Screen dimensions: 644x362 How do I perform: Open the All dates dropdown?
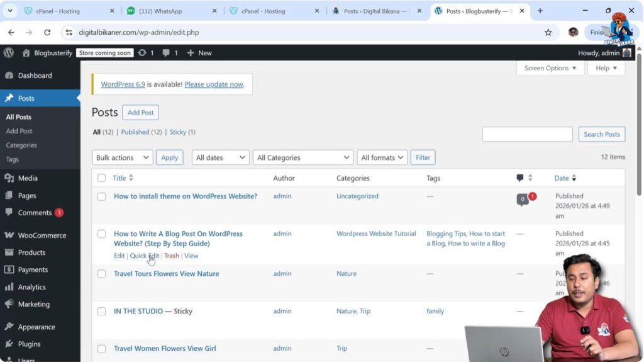tap(221, 157)
